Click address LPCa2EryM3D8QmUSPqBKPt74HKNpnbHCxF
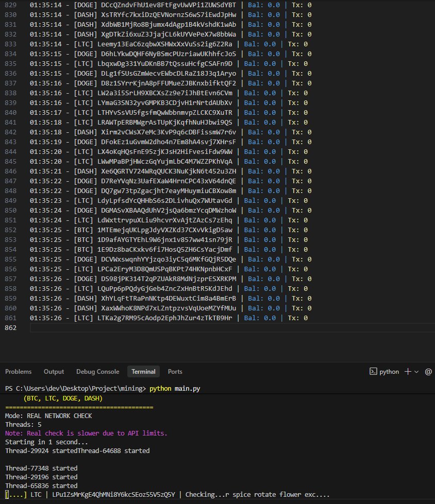Image resolution: width=435 pixels, height=504 pixels. click(165, 269)
